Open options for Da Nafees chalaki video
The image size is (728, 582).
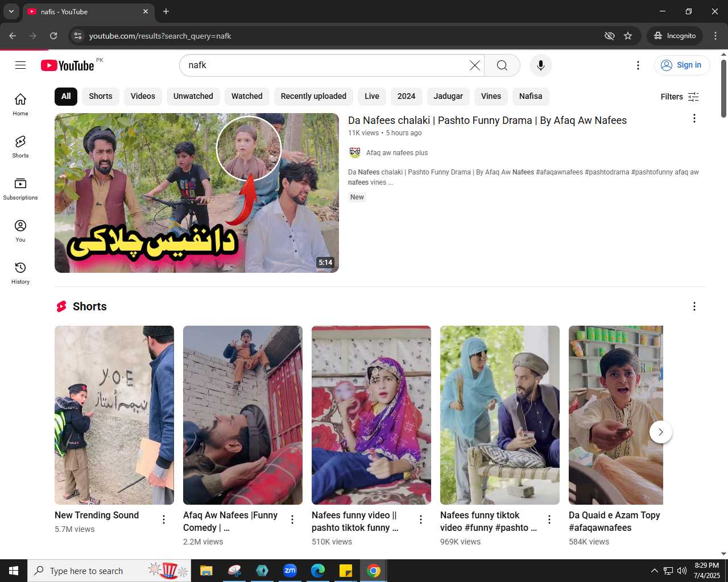click(694, 118)
